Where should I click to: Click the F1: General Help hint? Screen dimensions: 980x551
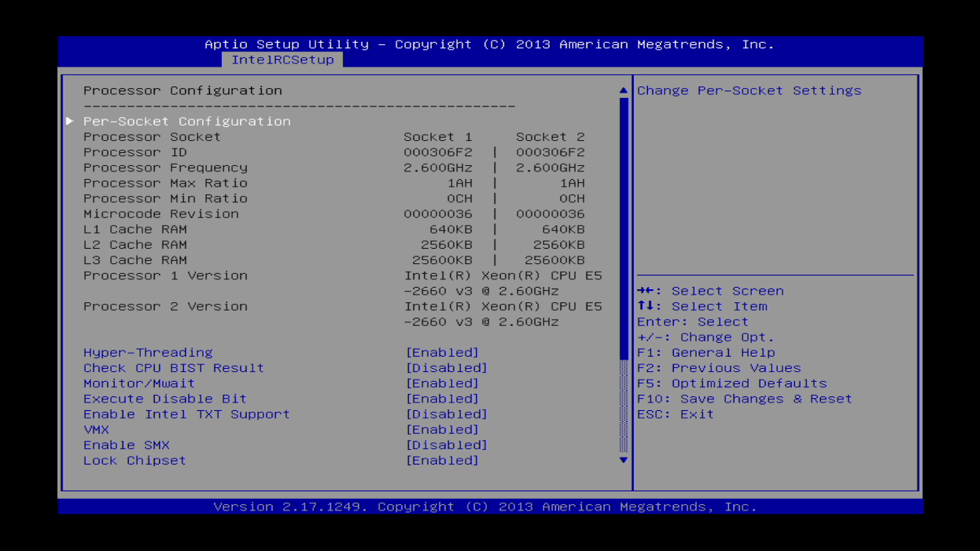(706, 353)
